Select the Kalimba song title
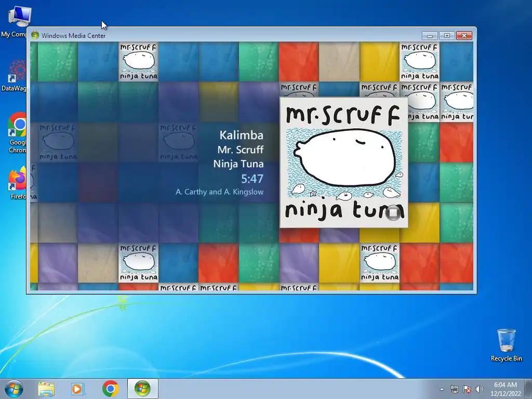The image size is (532, 399). 241,135
